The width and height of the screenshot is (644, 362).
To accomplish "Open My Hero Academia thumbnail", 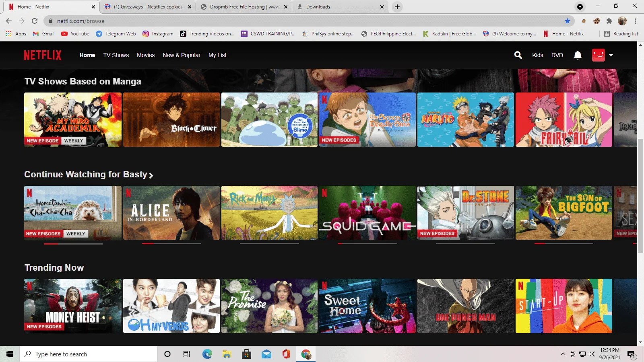I will coord(73,120).
